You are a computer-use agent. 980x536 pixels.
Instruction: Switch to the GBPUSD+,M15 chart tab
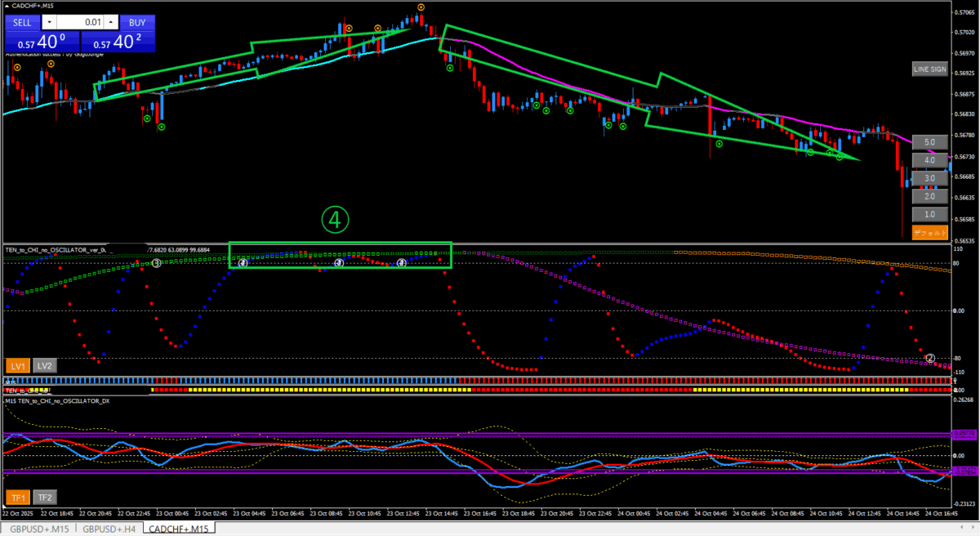pos(38,529)
